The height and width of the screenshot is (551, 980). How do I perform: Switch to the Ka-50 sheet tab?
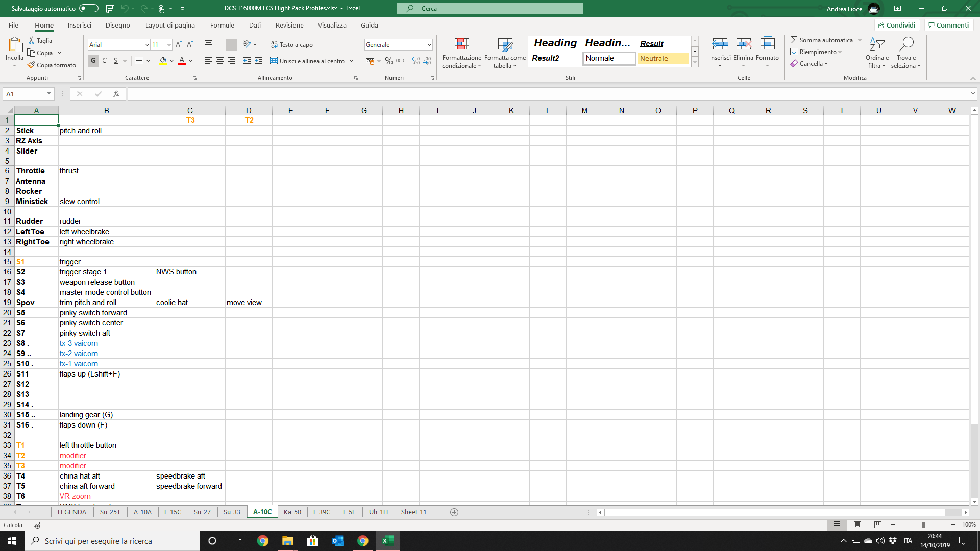(292, 512)
